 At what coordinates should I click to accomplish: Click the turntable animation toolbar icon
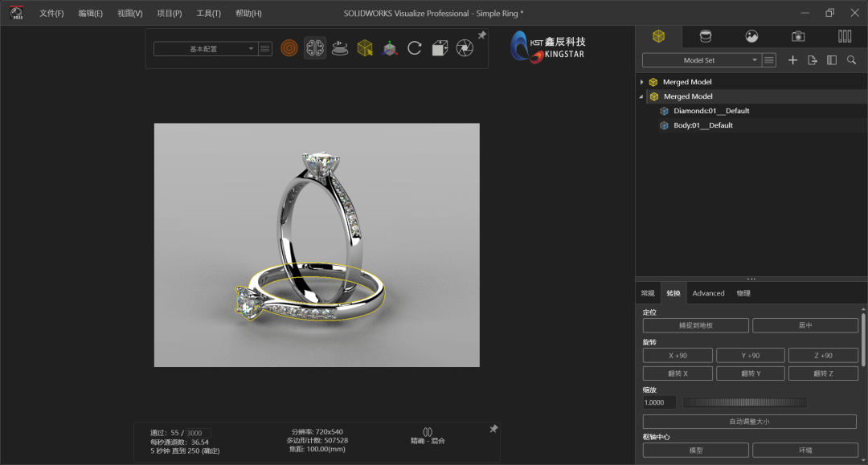coord(340,48)
